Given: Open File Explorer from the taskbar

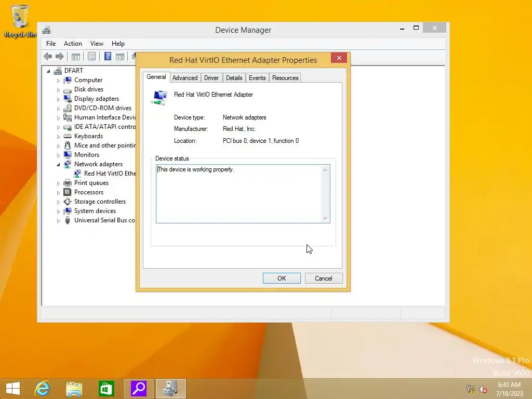Looking at the screenshot, I should [x=74, y=389].
